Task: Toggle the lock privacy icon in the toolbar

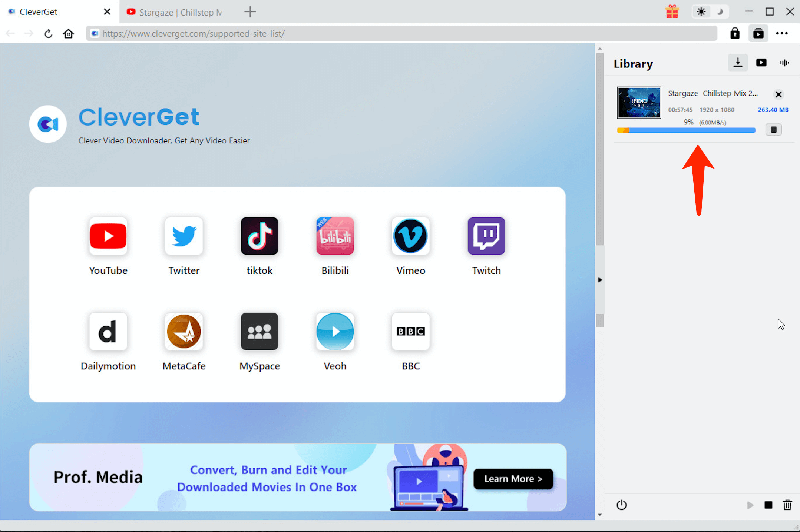Action: (735, 33)
